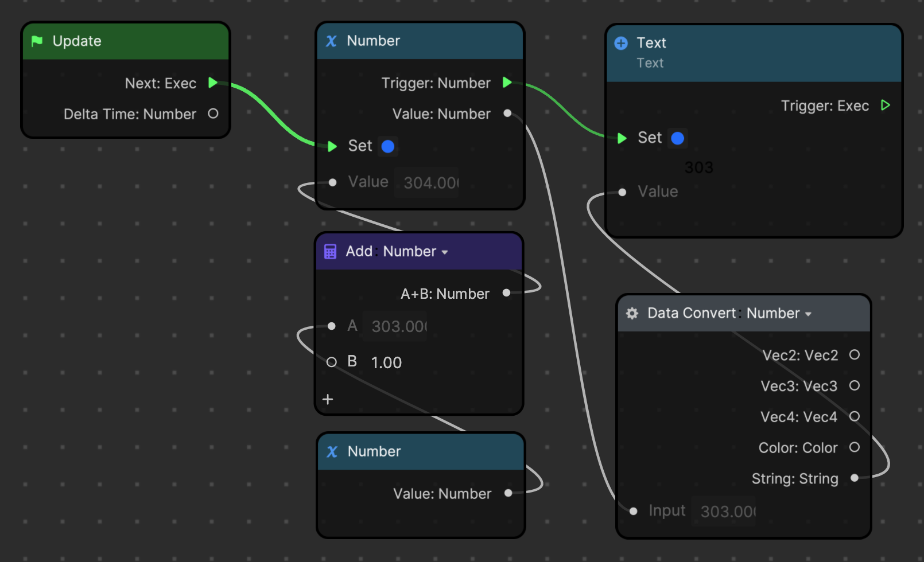This screenshot has height=562, width=924.
Task: Click the bottom Number node's Value: Number output port
Action: [x=508, y=493]
